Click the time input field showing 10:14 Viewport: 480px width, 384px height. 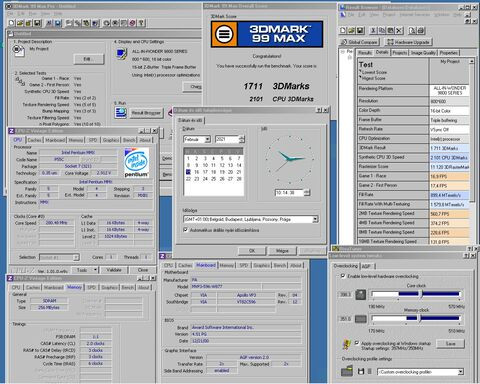289,193
